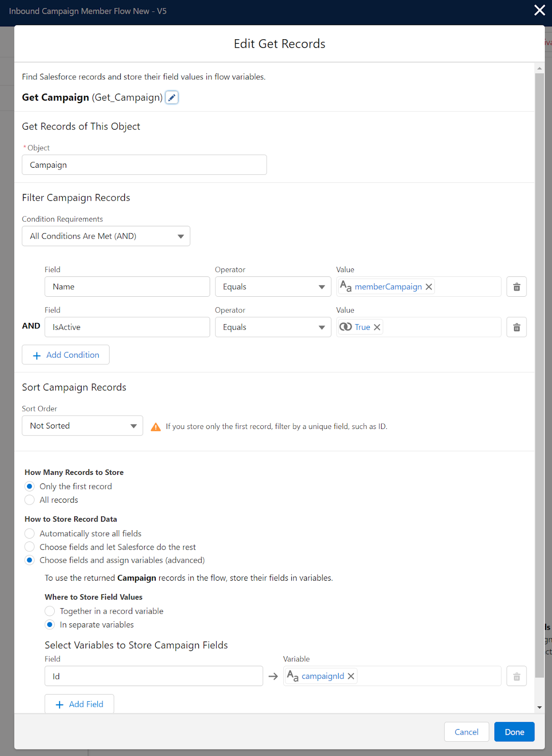Open the Condition Requirements dropdown
This screenshot has width=552, height=756.
[106, 236]
